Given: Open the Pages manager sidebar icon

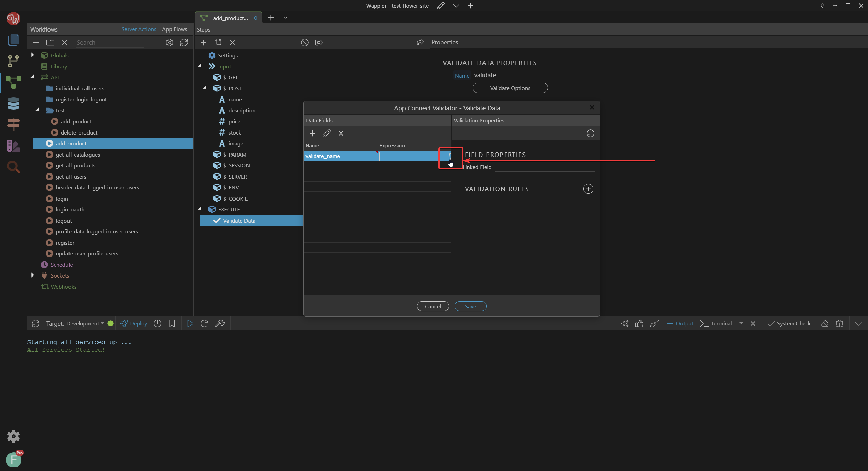Looking at the screenshot, I should tap(13, 40).
